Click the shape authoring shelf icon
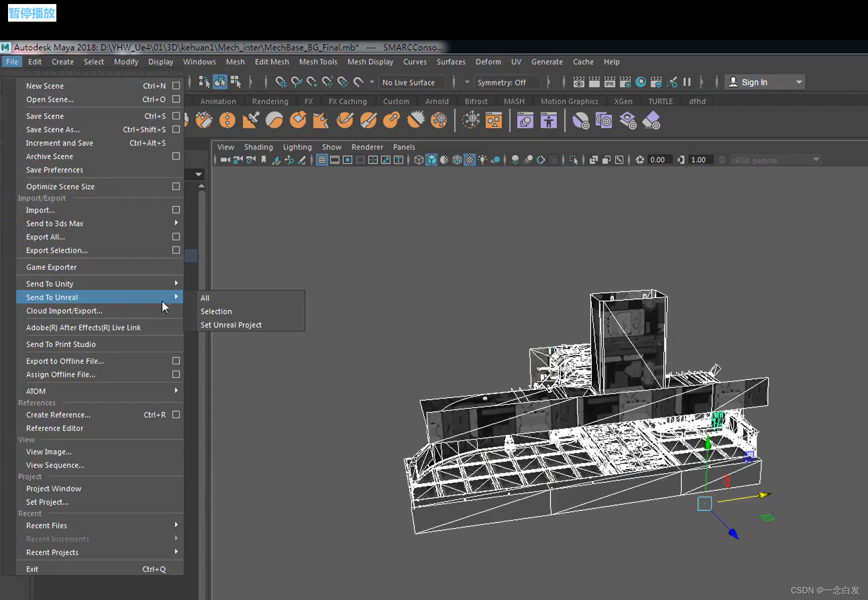The width and height of the screenshot is (868, 600). click(525, 120)
